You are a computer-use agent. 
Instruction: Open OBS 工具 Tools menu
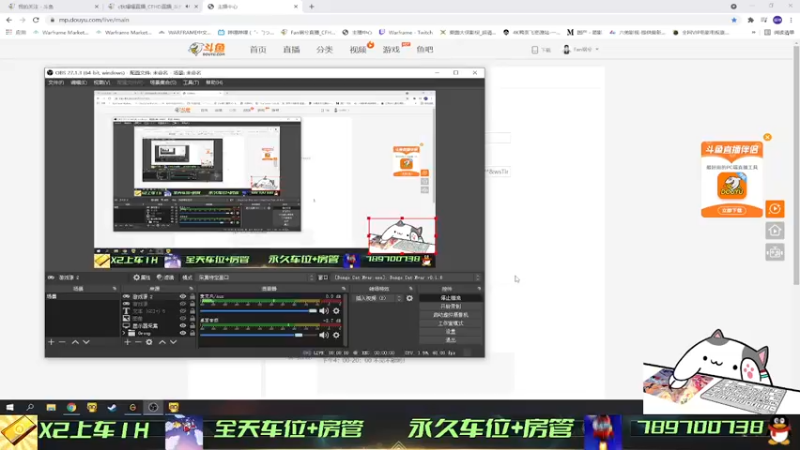click(190, 82)
